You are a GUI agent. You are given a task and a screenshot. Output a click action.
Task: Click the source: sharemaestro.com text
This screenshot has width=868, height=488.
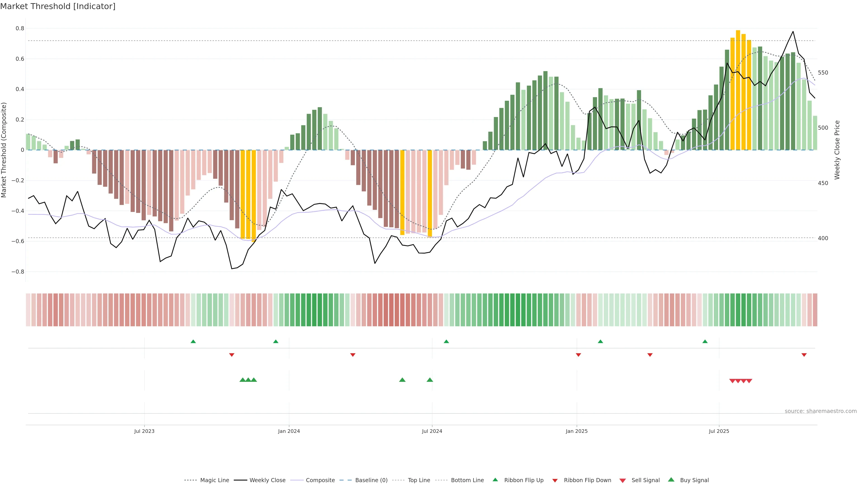821,411
